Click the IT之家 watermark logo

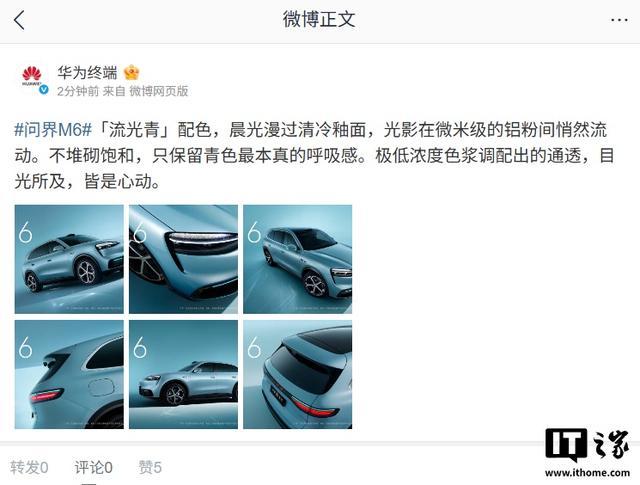587,452
